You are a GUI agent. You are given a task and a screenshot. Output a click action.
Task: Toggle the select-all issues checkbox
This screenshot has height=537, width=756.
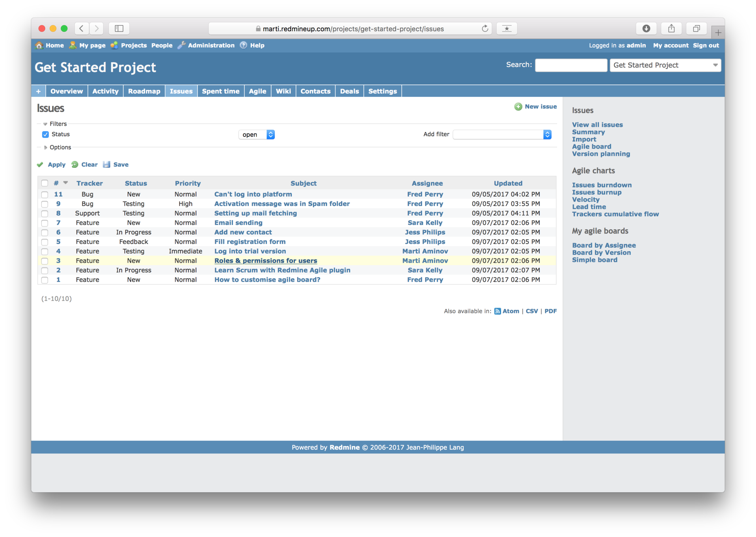click(44, 183)
